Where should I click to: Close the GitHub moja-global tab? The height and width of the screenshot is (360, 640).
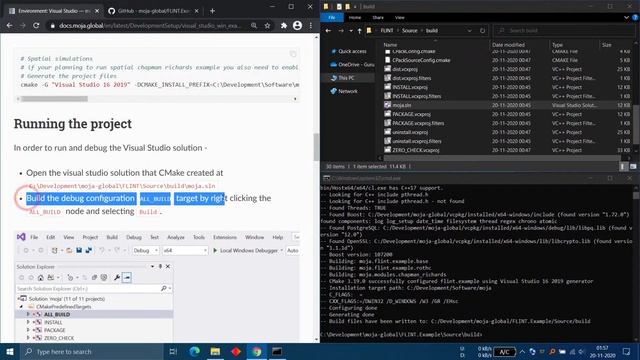(x=196, y=11)
